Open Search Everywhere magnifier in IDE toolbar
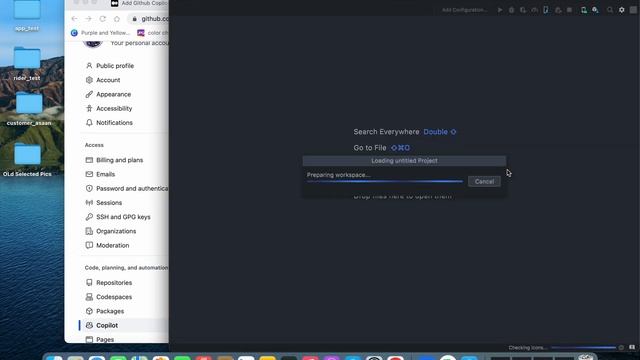 point(610,10)
